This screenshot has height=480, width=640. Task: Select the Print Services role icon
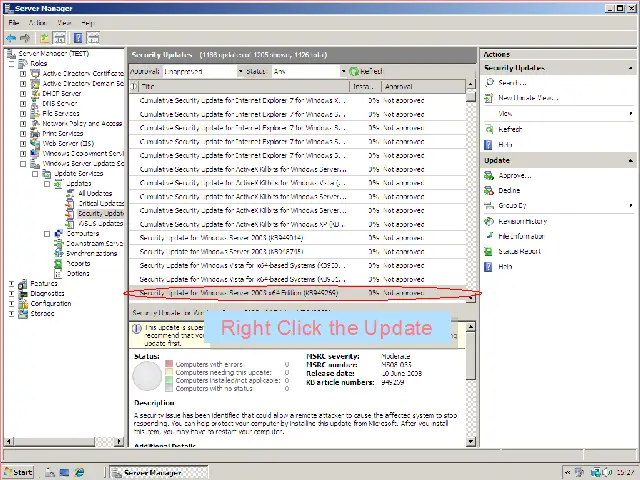pos(36,133)
